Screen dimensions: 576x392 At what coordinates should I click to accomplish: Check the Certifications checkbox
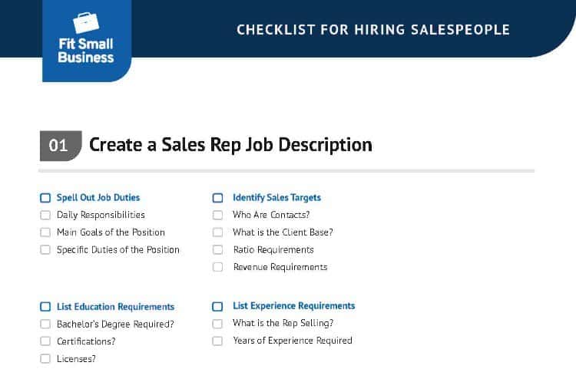[45, 341]
